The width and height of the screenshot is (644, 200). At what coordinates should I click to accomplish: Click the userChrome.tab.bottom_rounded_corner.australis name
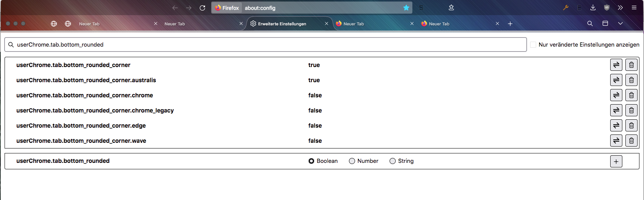86,80
